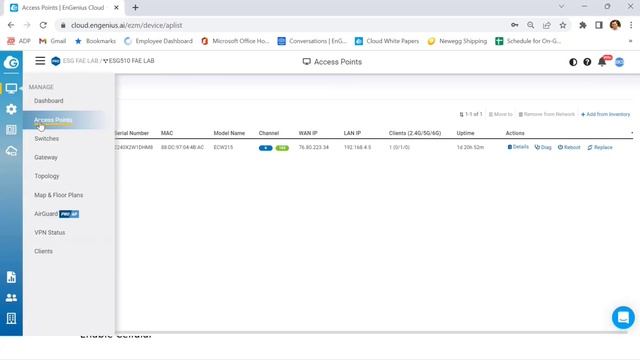Open browser side panel icon
Viewport: 640px width, 360px height.
pyautogui.click(x=599, y=25)
